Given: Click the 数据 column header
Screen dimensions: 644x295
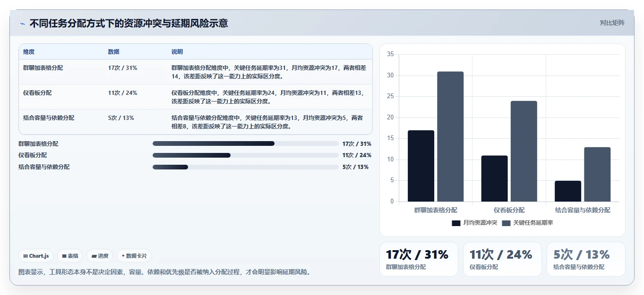Looking at the screenshot, I should pos(114,52).
